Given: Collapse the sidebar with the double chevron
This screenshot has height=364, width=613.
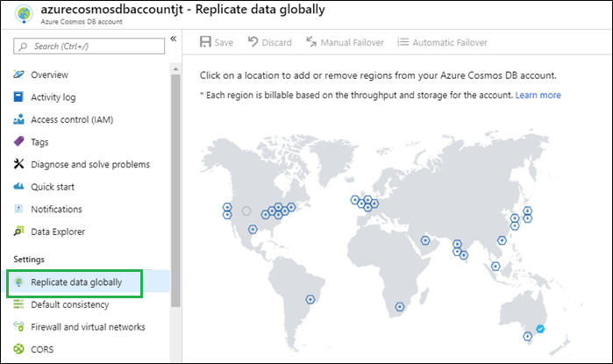Looking at the screenshot, I should [174, 39].
